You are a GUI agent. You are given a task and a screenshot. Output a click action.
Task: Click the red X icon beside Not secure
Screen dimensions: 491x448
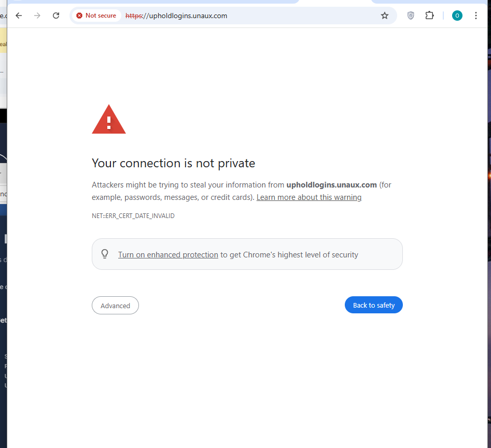coord(79,16)
